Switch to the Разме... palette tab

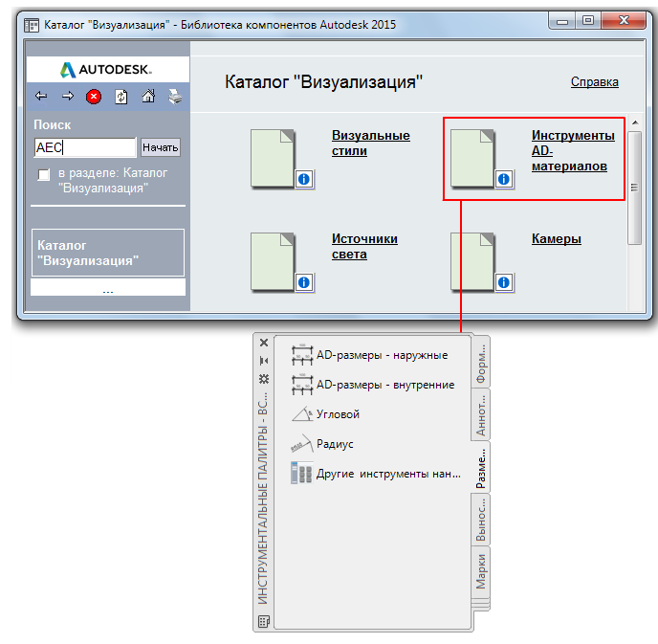480,467
